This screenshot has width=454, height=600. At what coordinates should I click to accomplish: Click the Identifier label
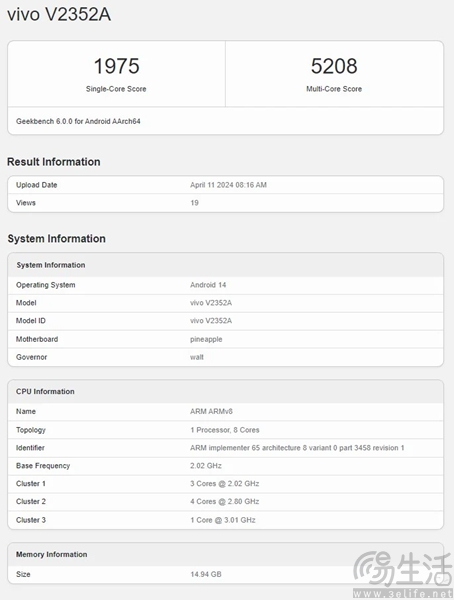(x=30, y=448)
